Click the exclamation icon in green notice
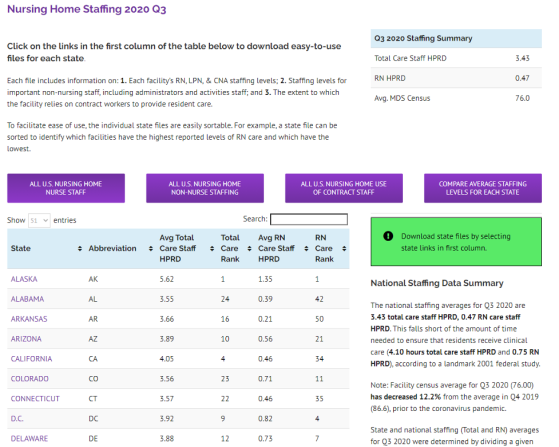Screen dimensions: 559x447 tap(388, 236)
